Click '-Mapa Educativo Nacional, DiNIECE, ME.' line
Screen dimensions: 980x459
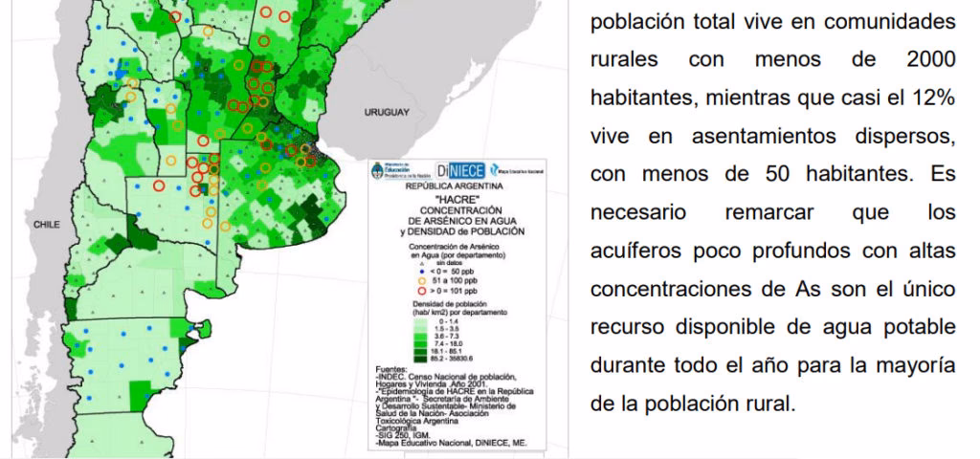[x=452, y=443]
